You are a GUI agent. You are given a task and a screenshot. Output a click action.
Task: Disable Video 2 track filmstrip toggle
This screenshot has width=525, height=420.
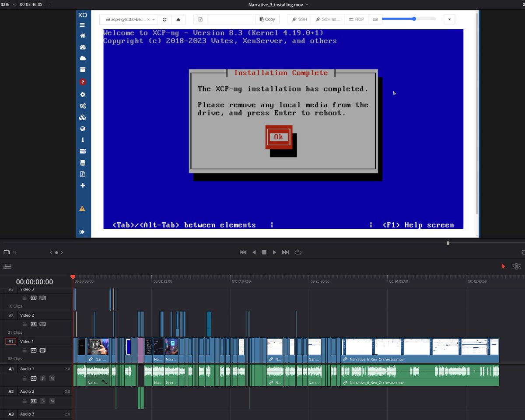(42, 324)
